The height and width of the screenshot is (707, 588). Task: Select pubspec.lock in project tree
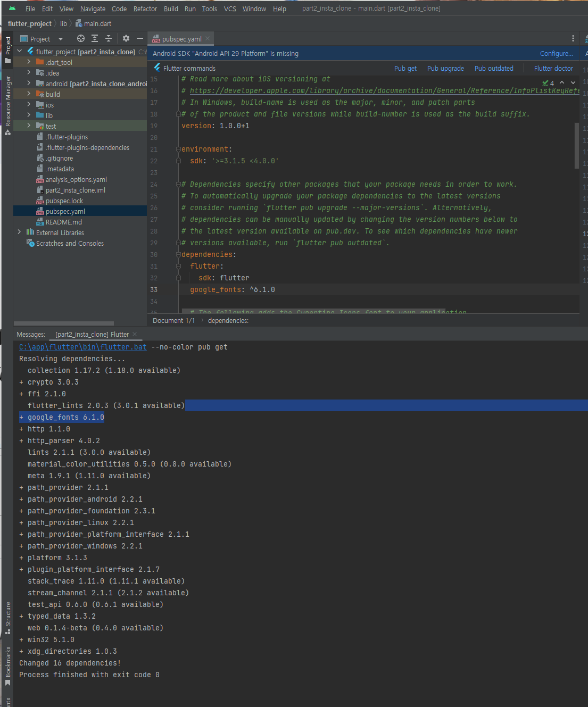(x=64, y=201)
